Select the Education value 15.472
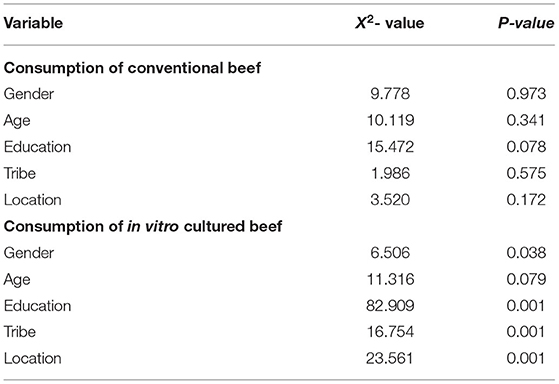 tap(390, 147)
